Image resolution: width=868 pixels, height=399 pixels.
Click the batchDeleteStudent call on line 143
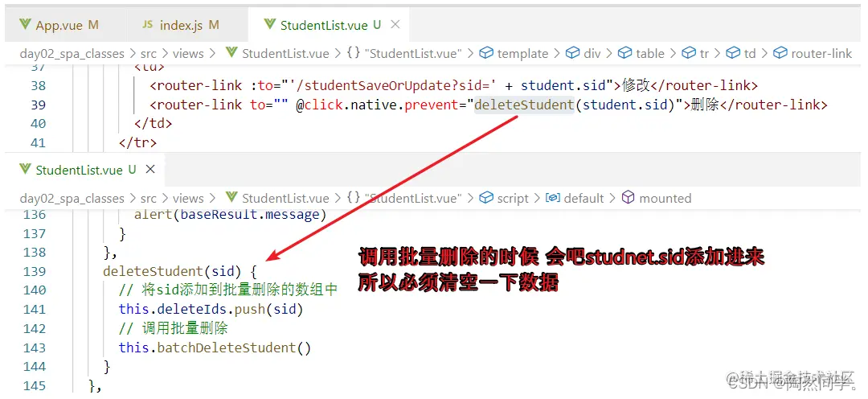[x=215, y=348]
